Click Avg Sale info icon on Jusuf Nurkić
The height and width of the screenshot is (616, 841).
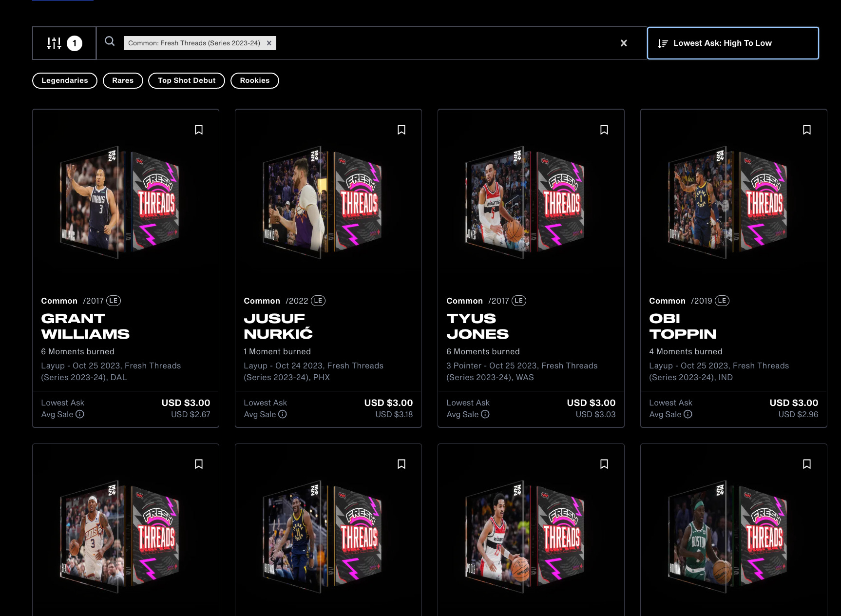(283, 414)
